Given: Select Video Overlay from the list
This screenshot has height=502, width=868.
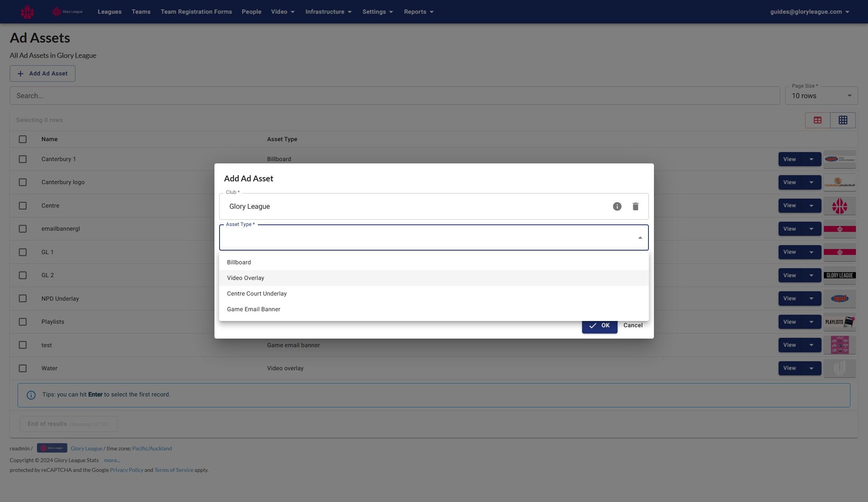Looking at the screenshot, I should point(245,278).
